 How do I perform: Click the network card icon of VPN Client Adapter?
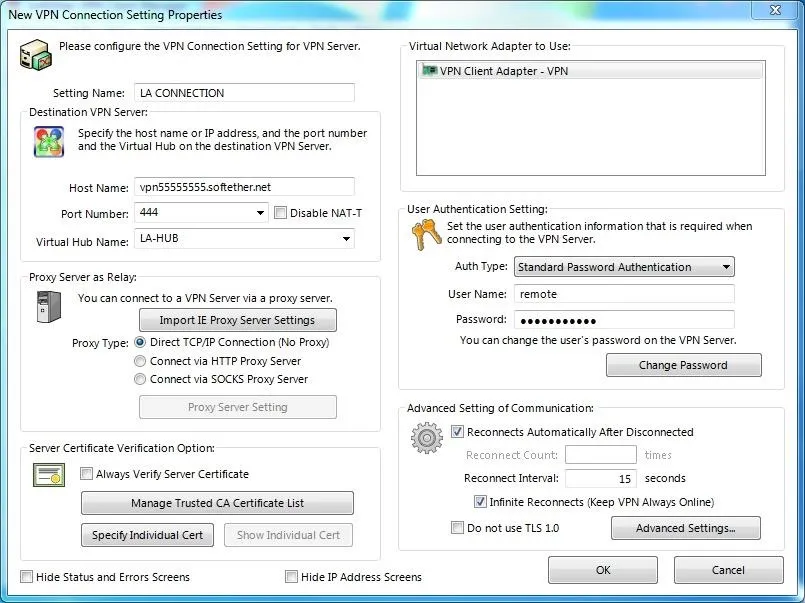[x=429, y=70]
